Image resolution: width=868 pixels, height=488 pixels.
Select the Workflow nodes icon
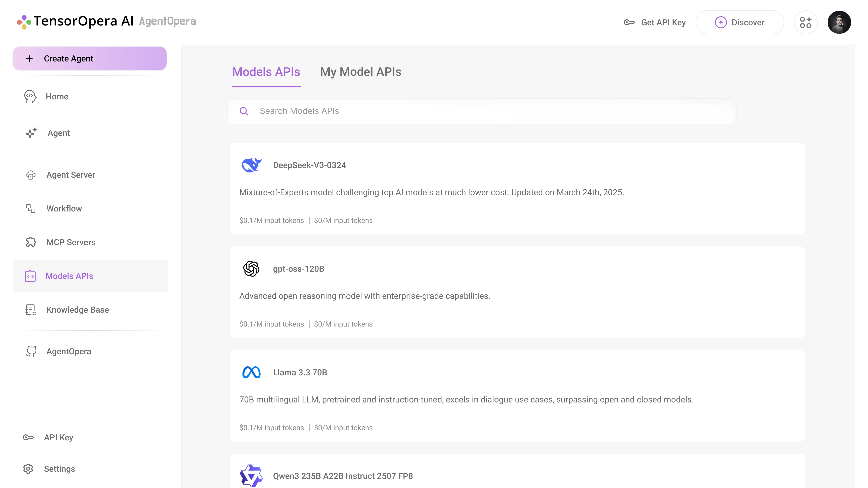[x=31, y=208]
